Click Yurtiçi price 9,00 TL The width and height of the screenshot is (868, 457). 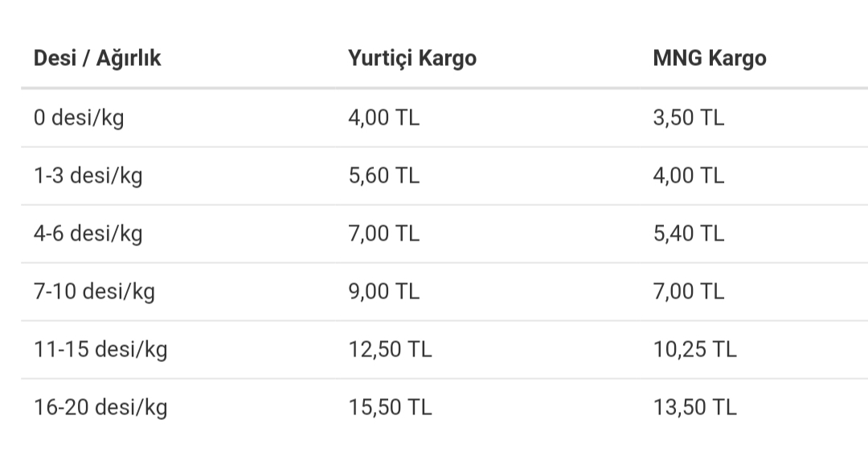(383, 292)
